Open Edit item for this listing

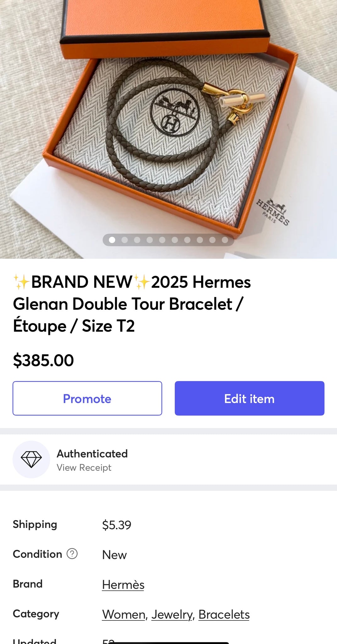click(249, 398)
